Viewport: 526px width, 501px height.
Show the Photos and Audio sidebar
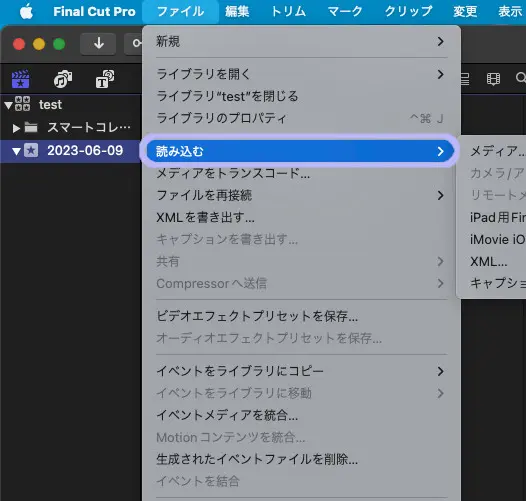pos(63,79)
